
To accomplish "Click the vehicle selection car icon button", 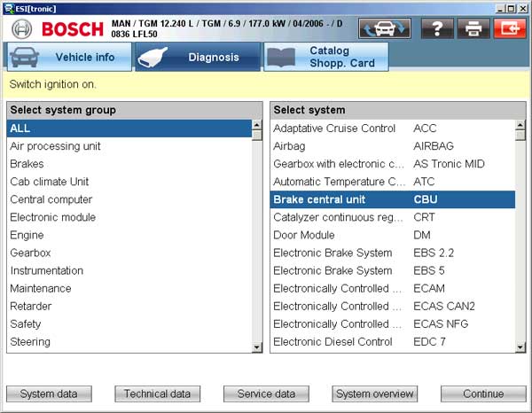I will [384, 28].
